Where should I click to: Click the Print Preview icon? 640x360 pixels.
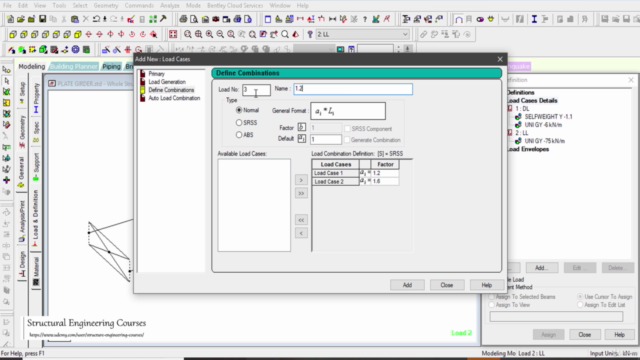coord(194,19)
